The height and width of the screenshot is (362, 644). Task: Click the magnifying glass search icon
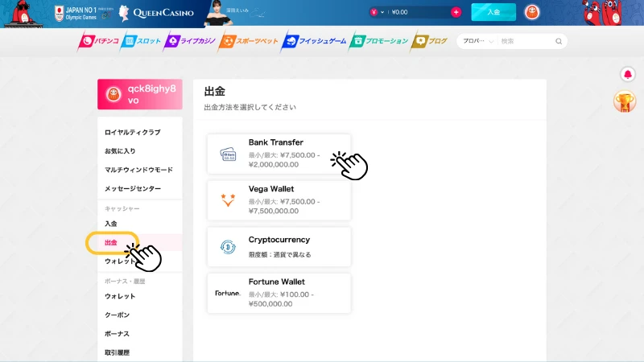click(x=559, y=41)
